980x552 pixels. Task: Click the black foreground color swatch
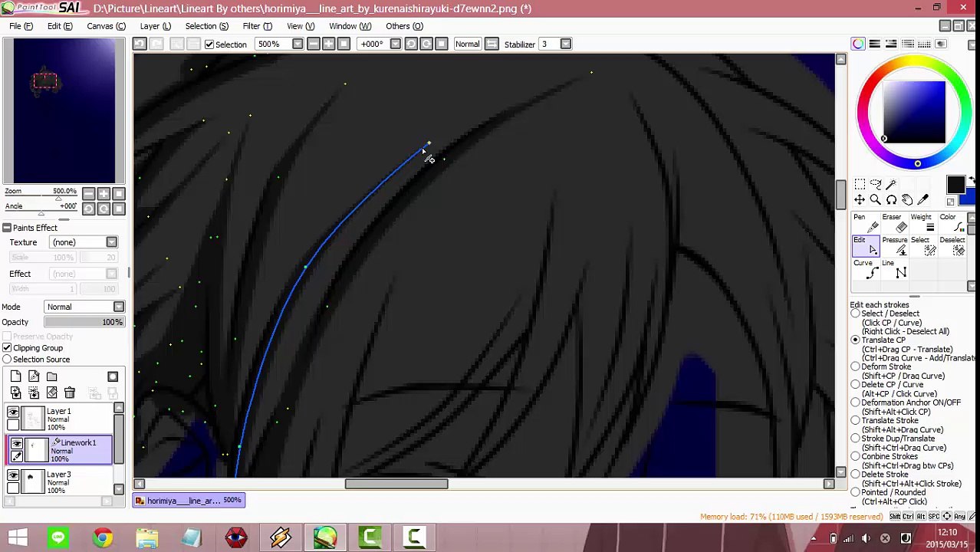coord(955,185)
